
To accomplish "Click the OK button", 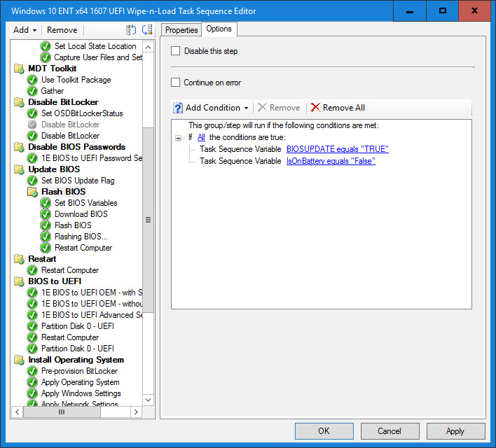I will (x=324, y=431).
